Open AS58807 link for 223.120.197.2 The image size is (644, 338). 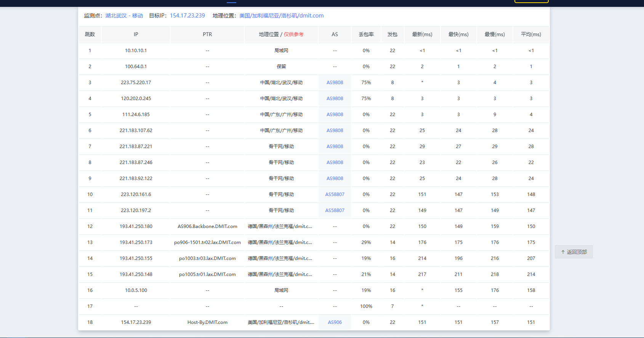335,210
